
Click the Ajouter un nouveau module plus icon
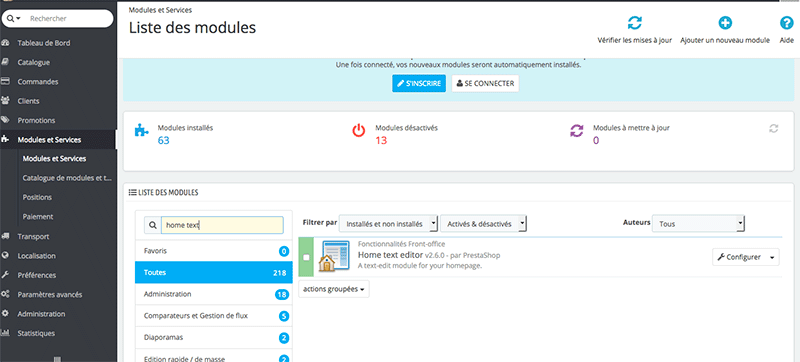725,23
